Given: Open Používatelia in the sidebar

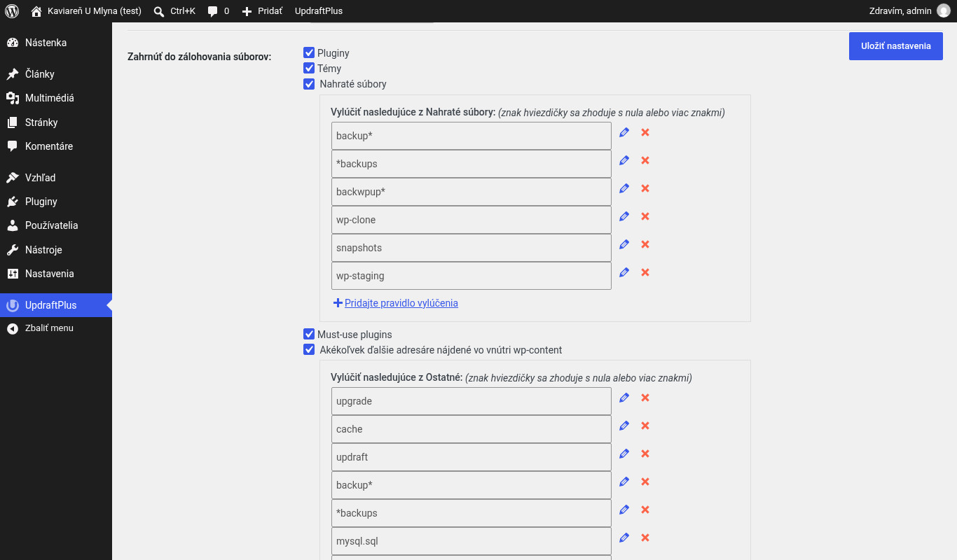Looking at the screenshot, I should pos(56,225).
